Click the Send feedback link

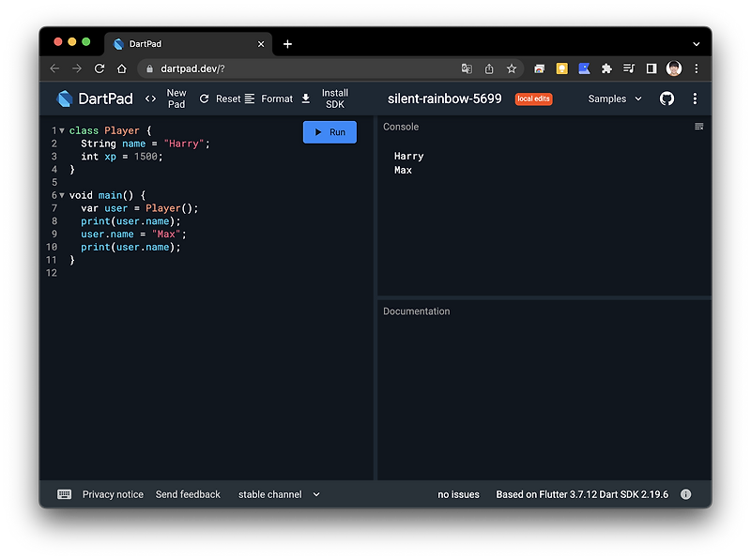[188, 494]
